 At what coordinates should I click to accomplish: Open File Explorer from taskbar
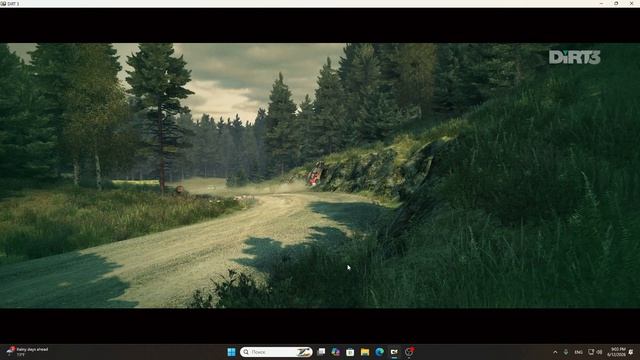coord(365,352)
